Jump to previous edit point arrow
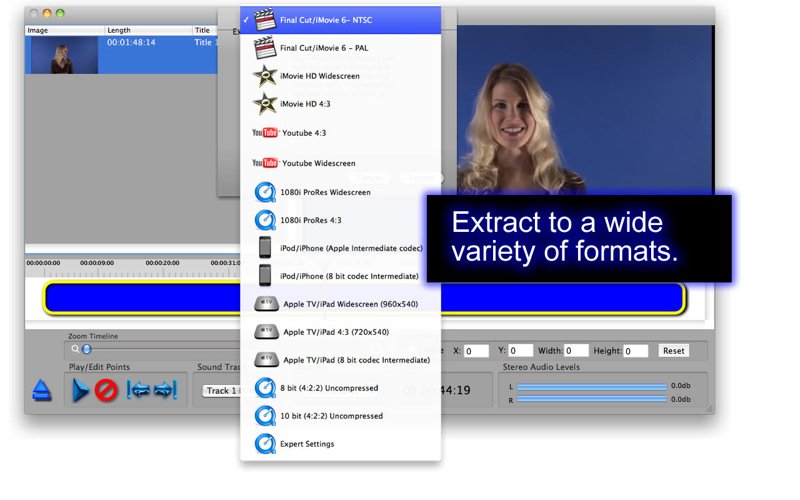Screen dimensions: 800x500 click(x=138, y=390)
